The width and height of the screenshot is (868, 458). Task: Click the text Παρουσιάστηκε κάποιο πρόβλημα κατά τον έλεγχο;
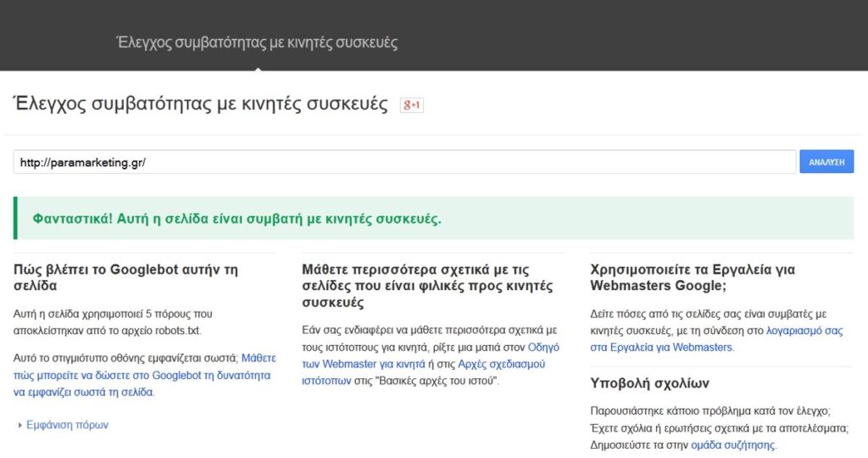point(710,411)
